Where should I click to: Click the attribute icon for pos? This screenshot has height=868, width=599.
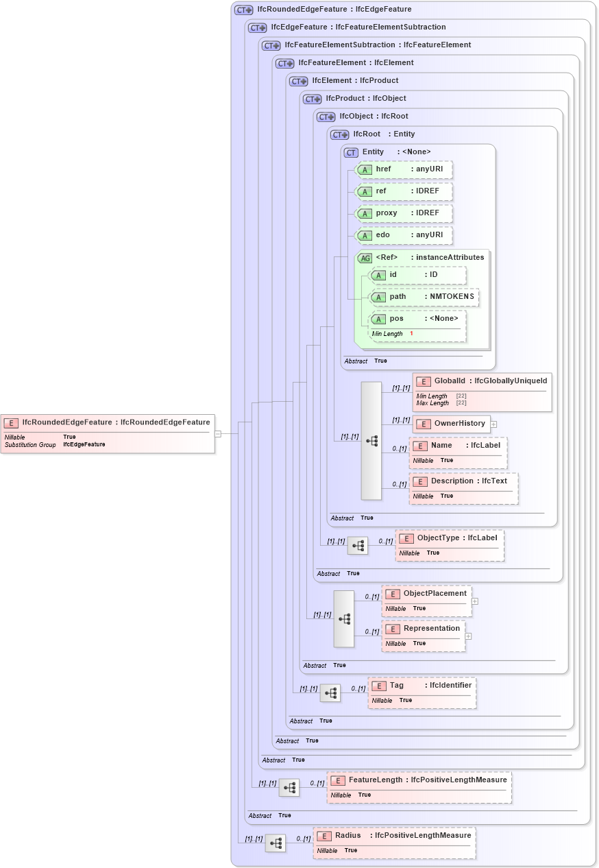pos(378,318)
